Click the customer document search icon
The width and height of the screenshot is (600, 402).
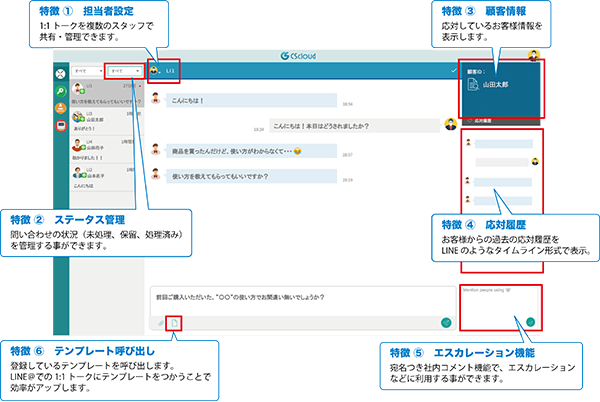(x=473, y=84)
